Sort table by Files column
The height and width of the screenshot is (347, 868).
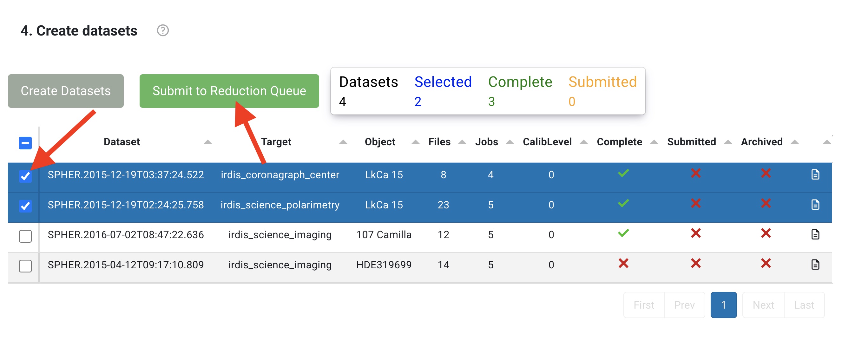pos(462,142)
